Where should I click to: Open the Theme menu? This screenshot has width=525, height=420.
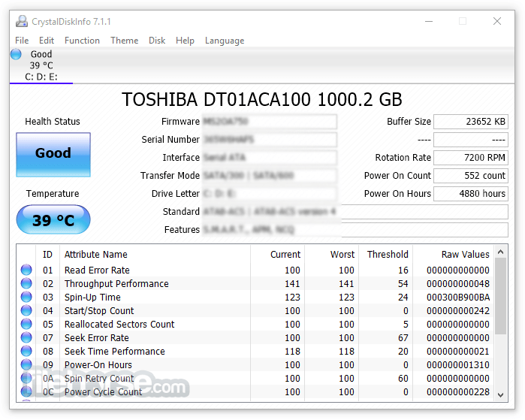point(124,41)
